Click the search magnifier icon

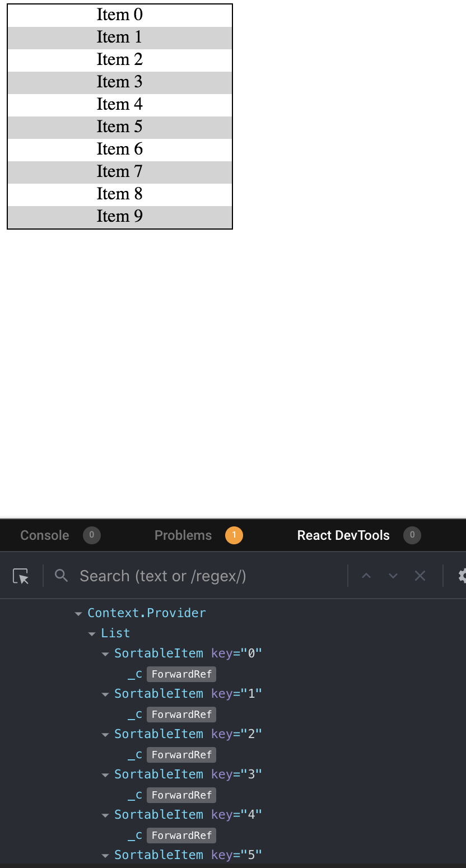point(61,576)
